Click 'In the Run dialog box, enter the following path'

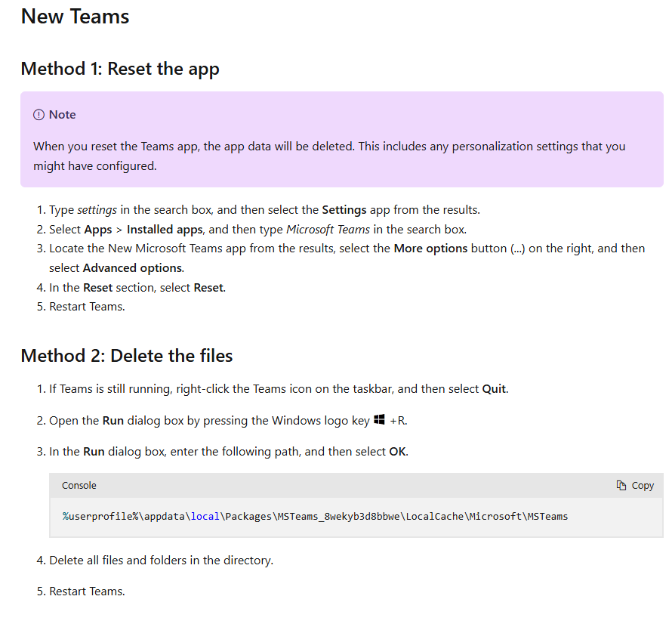pos(229,452)
